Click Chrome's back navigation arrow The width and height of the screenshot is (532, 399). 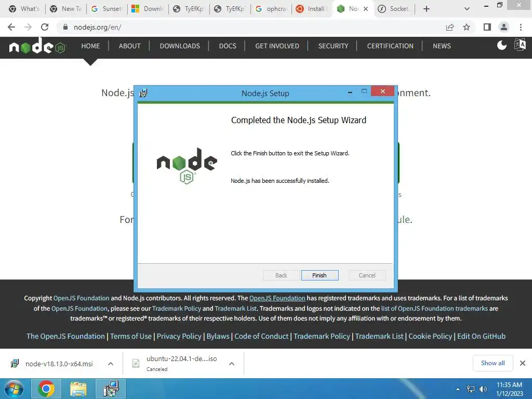[11, 27]
